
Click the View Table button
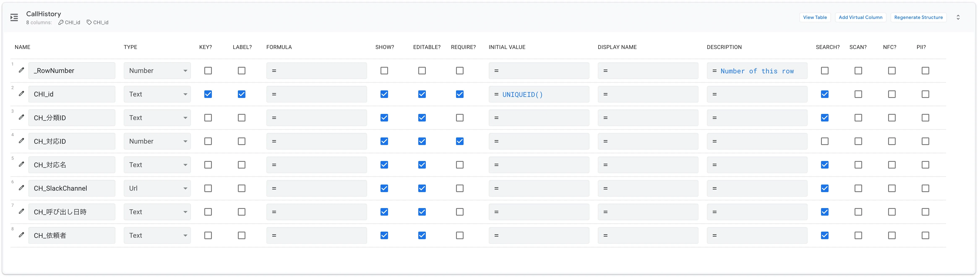point(814,17)
